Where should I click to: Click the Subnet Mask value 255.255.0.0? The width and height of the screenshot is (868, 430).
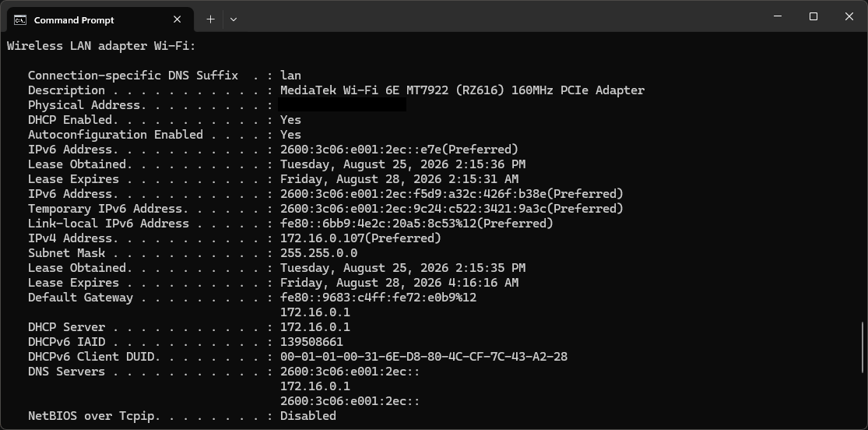pyautogui.click(x=319, y=253)
